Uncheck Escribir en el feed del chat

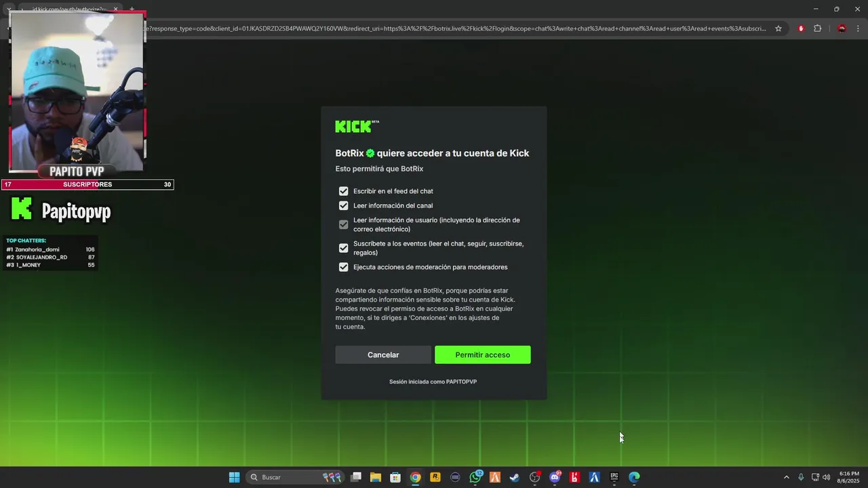(343, 191)
